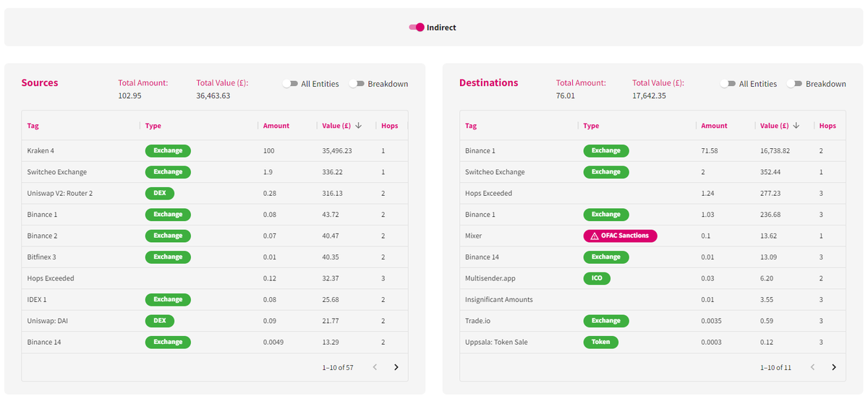This screenshot has height=404, width=868.
Task: Click DEX badge on Uniswap: DAI row
Action: coord(160,320)
